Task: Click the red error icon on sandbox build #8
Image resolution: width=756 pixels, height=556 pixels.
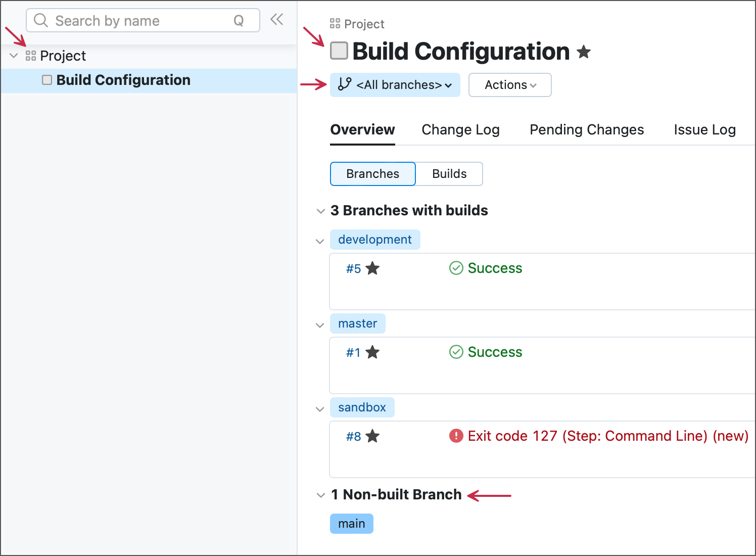Action: 456,436
